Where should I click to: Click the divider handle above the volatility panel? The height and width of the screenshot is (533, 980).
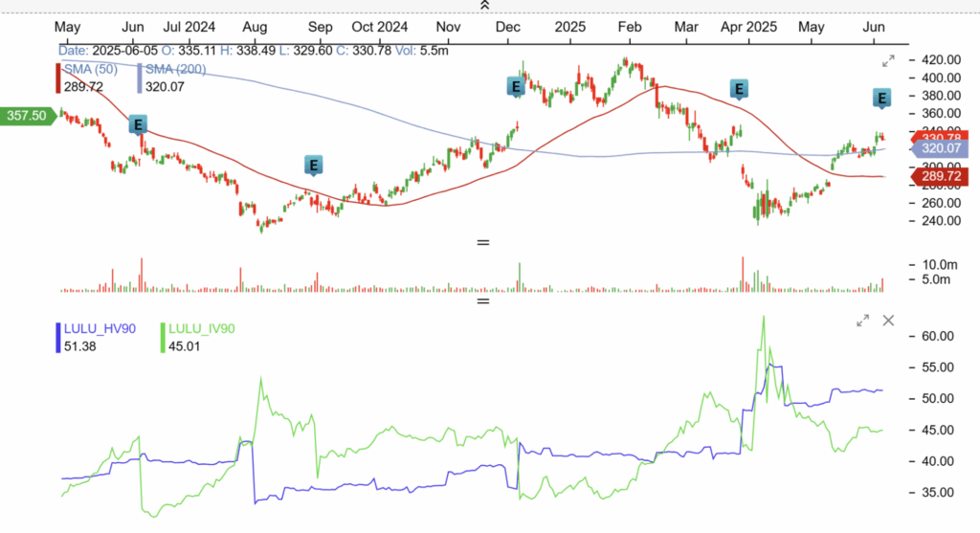click(483, 301)
